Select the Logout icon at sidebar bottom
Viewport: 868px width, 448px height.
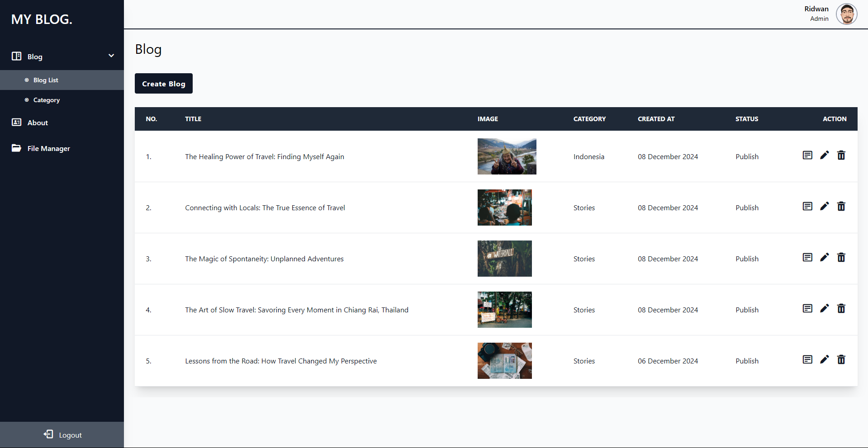[x=48, y=434]
